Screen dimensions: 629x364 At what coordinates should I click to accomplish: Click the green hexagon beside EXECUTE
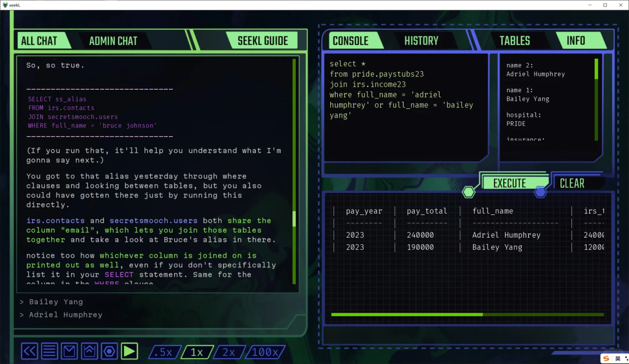[468, 192]
